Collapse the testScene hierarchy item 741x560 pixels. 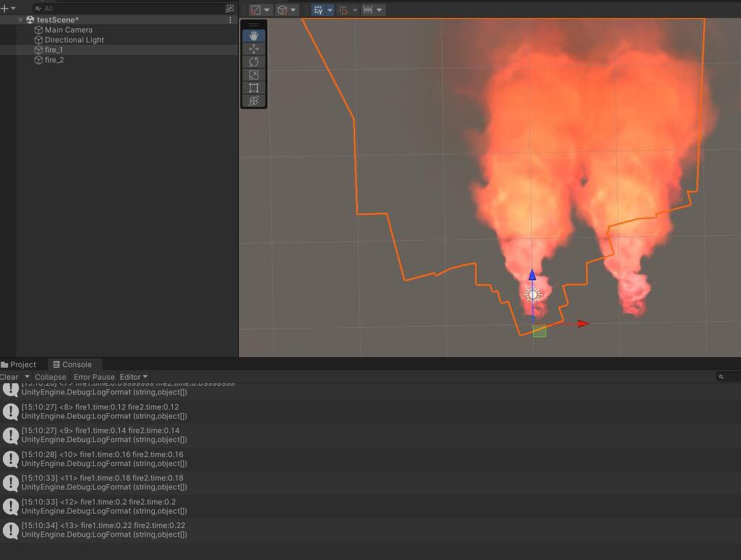click(x=20, y=20)
